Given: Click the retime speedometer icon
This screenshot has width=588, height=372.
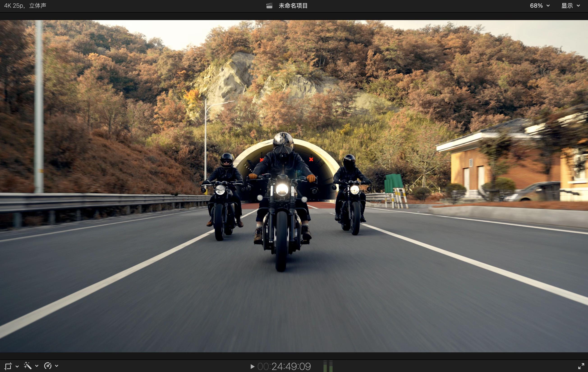Looking at the screenshot, I should click(x=48, y=366).
